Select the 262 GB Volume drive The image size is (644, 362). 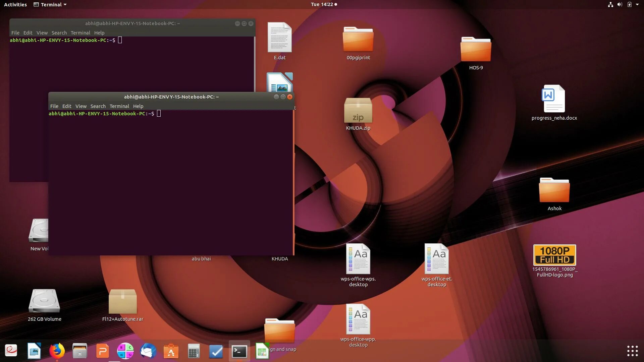[x=44, y=305]
